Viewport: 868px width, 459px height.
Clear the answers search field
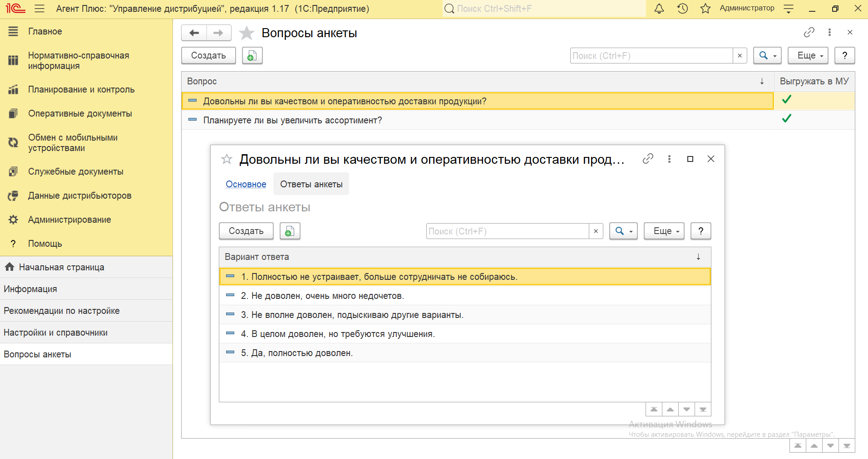click(596, 231)
